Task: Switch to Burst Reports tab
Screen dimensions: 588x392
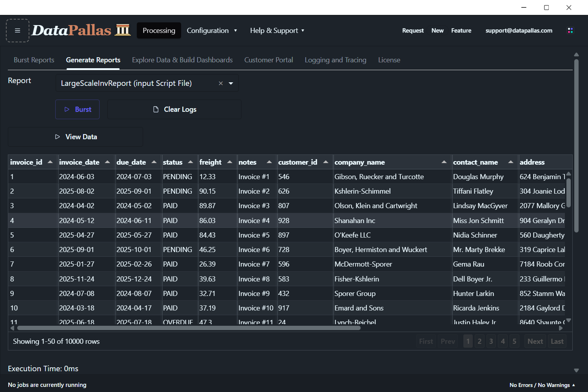Action: [x=34, y=60]
